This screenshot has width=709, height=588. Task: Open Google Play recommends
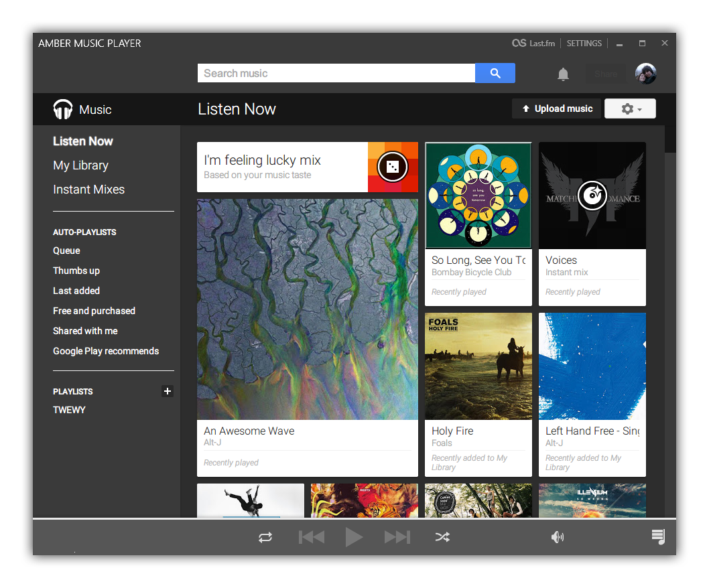(x=106, y=351)
